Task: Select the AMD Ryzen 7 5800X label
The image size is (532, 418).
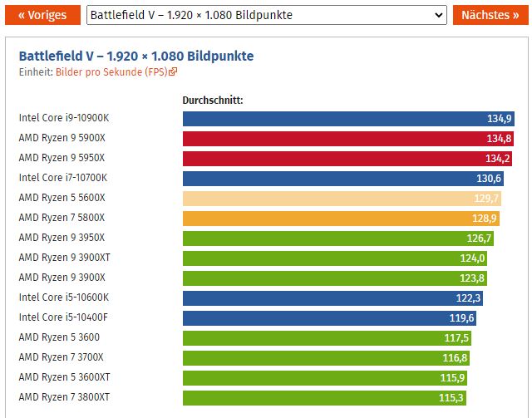Action: (x=62, y=218)
